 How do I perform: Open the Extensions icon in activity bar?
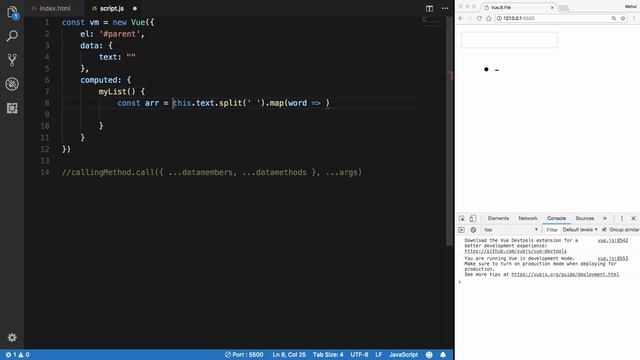click(x=12, y=108)
